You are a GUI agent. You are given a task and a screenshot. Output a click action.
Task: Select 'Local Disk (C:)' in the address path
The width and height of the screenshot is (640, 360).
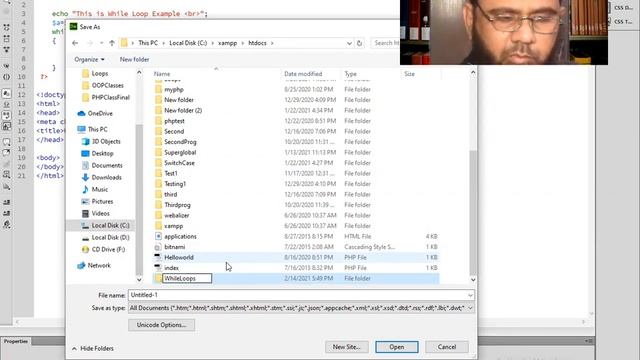click(188, 43)
